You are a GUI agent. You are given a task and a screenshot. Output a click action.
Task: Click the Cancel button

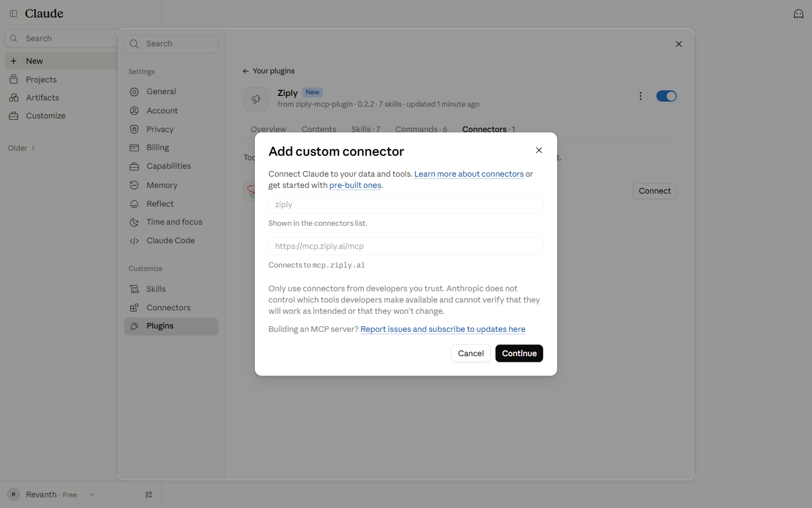471,353
